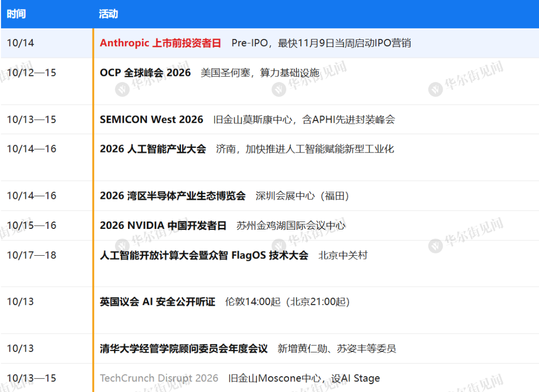
Task: Click 旧金山Moscone中心，设AI Stage text
Action: pos(304,378)
